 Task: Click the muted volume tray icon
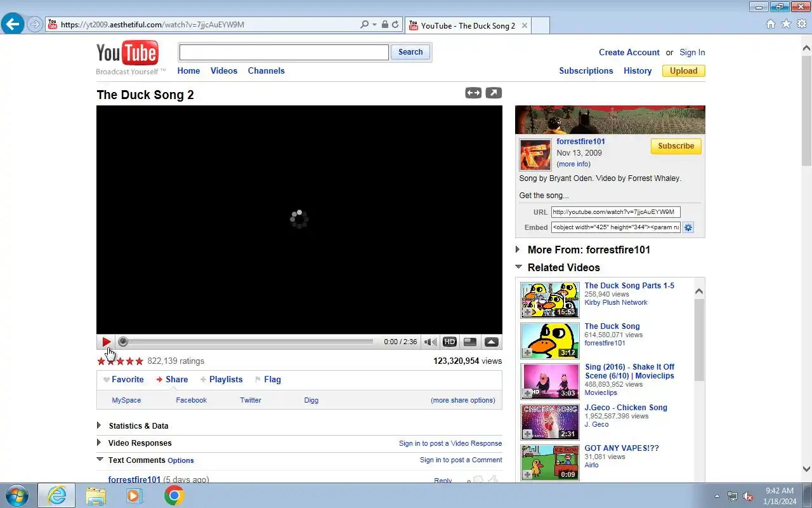(x=749, y=496)
